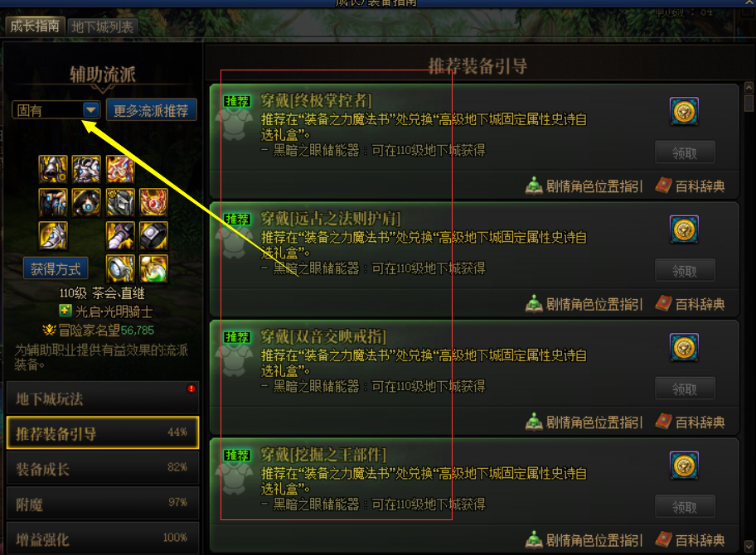
Task: Open the 固有 style dropdown arrow
Action: click(x=90, y=110)
